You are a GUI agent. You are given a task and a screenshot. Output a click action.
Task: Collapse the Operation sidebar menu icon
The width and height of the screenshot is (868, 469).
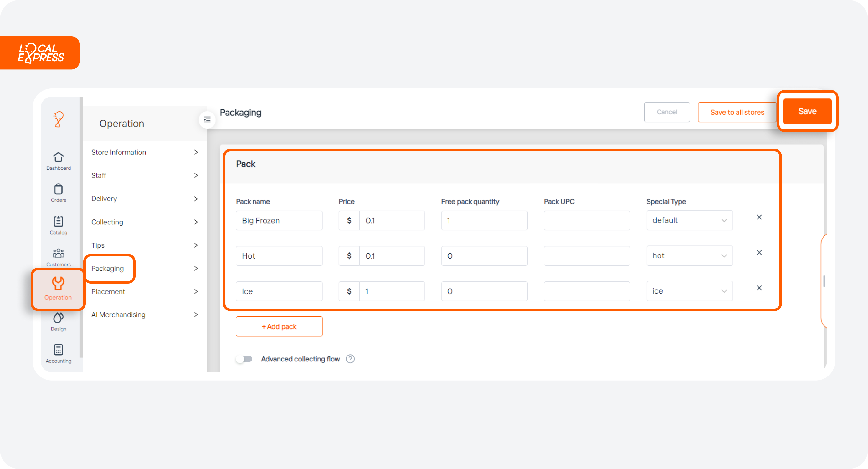(x=207, y=119)
